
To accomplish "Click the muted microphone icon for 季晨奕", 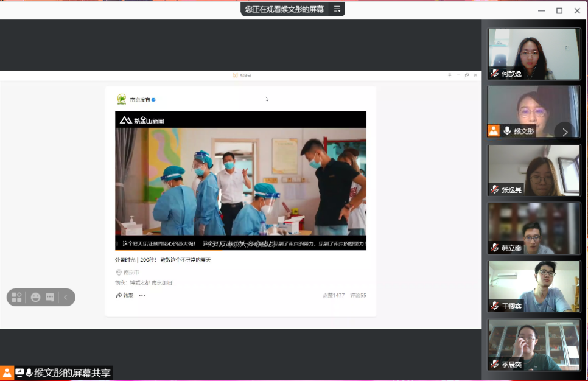I will [495, 364].
